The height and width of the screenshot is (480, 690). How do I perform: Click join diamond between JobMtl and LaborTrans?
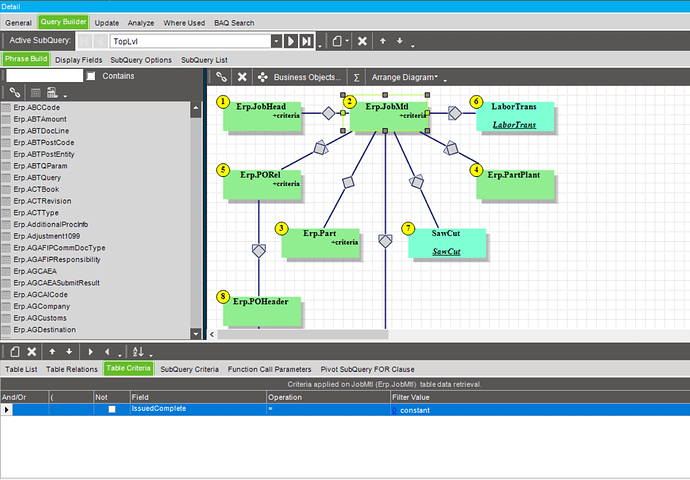click(x=455, y=113)
